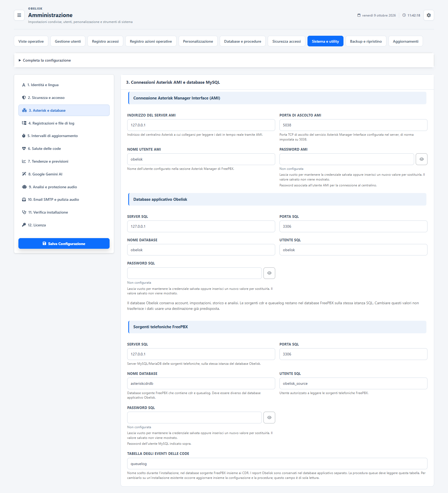This screenshot has width=448, height=493.
Task: Click the key icon for Licenza
Action: click(x=24, y=225)
